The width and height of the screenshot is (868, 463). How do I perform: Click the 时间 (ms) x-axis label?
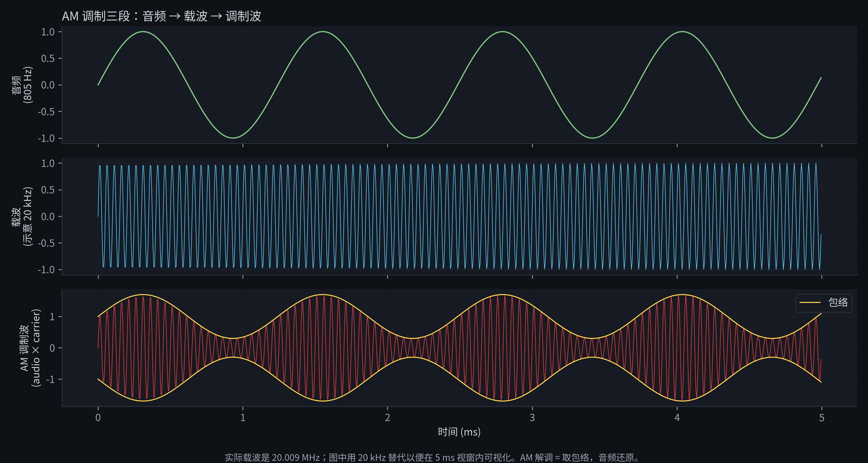tap(459, 432)
